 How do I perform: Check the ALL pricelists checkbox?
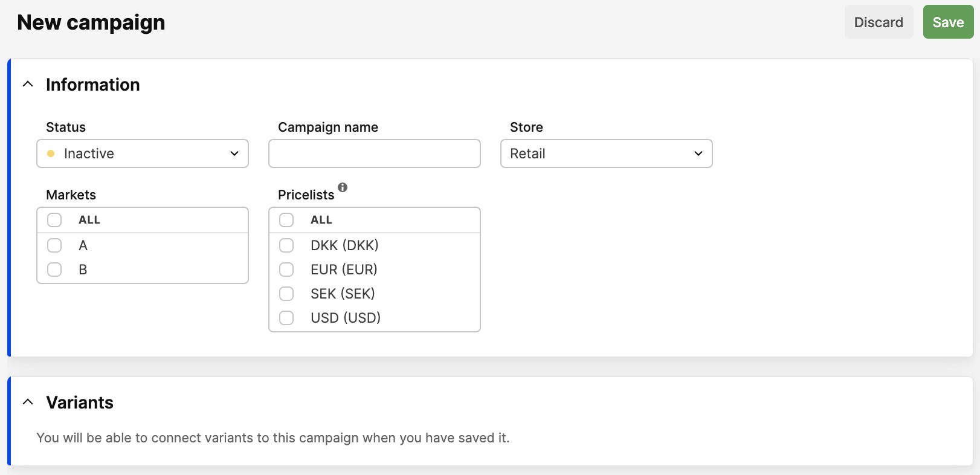(286, 220)
